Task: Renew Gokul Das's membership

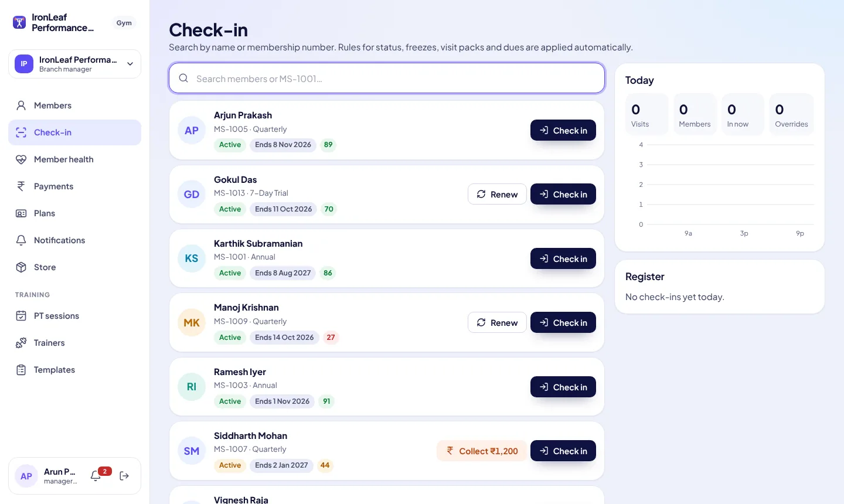Action: pos(497,194)
